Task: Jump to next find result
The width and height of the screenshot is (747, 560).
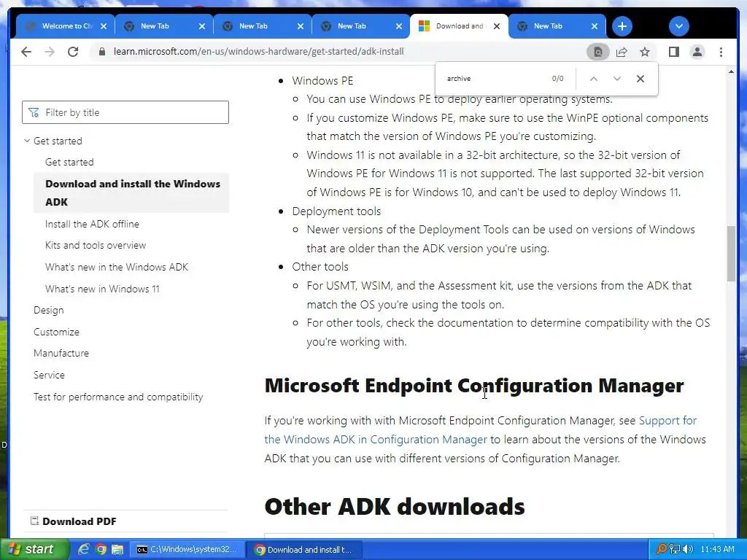Action: tap(617, 79)
